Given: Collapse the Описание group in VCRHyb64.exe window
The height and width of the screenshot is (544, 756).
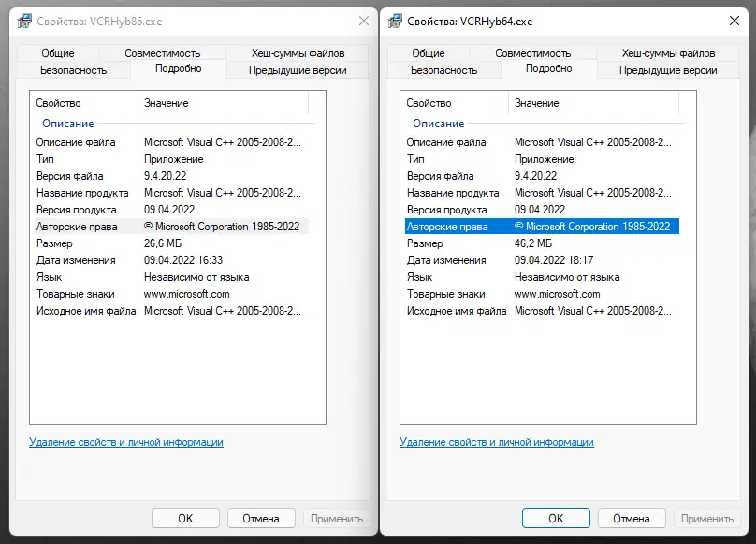Looking at the screenshot, I should tap(439, 124).
